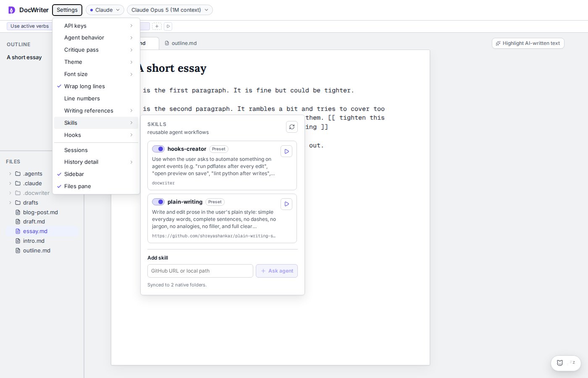The image size is (588, 378).
Task: Close the Settings menu via Settings button
Action: [x=67, y=10]
